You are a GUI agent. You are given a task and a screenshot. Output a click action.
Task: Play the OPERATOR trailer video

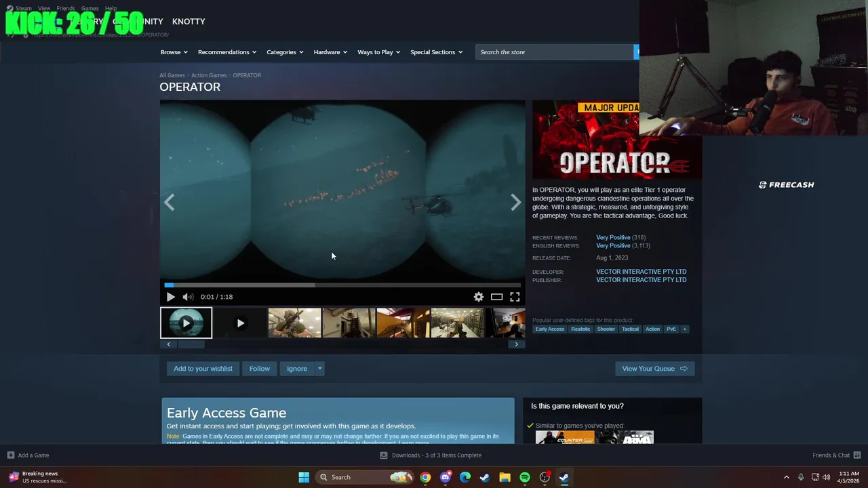click(x=170, y=297)
